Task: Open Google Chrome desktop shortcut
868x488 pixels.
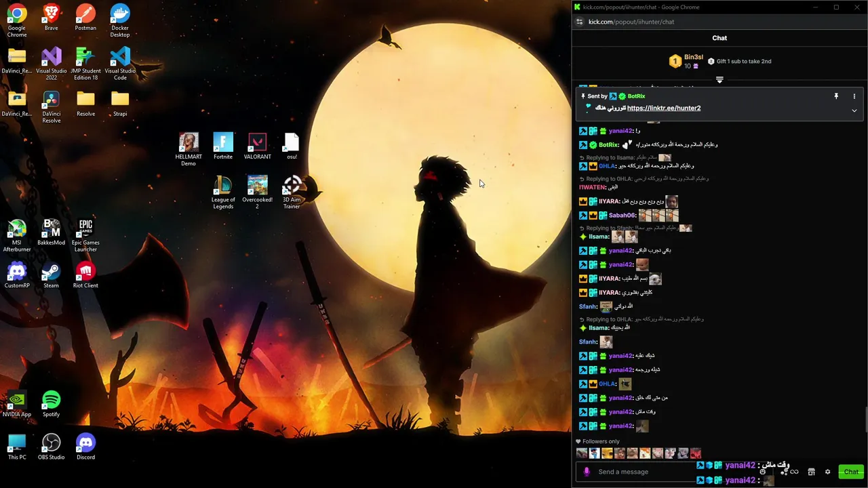Action: click(17, 20)
